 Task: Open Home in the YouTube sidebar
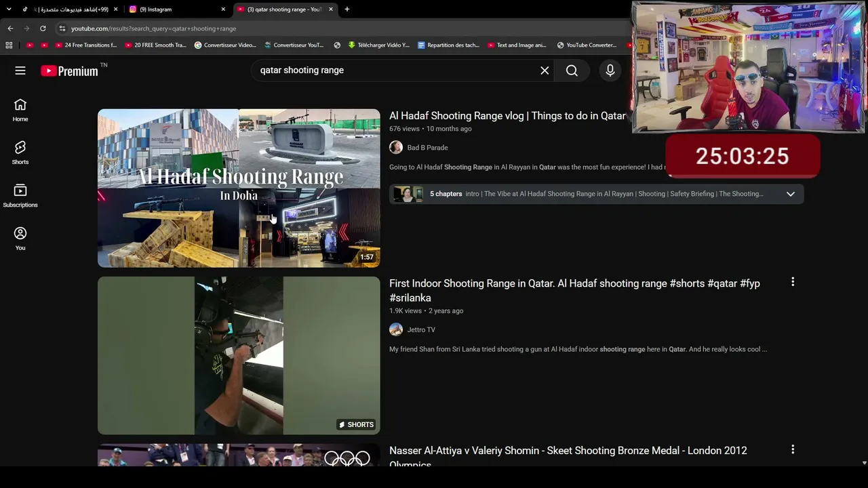coord(20,110)
